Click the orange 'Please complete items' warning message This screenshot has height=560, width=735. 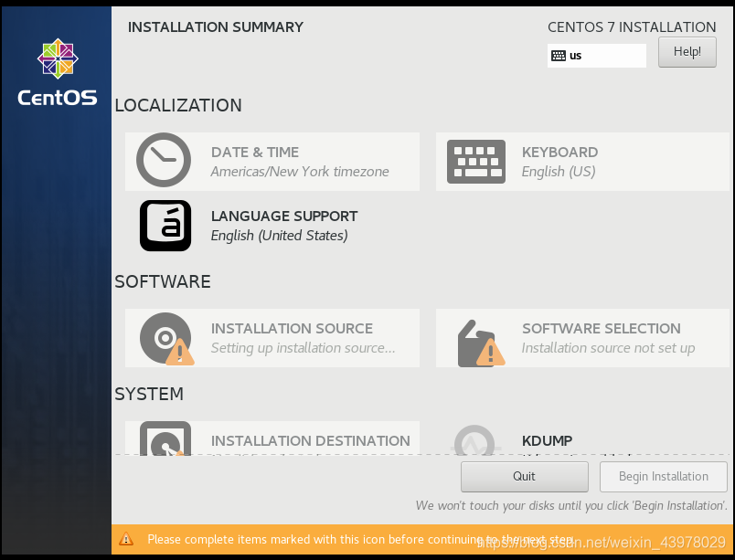pos(360,539)
